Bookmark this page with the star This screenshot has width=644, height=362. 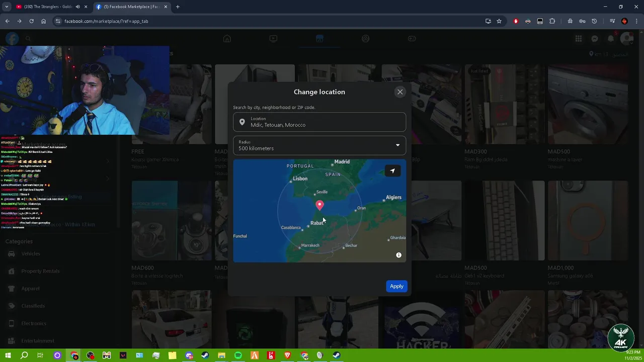(x=499, y=21)
